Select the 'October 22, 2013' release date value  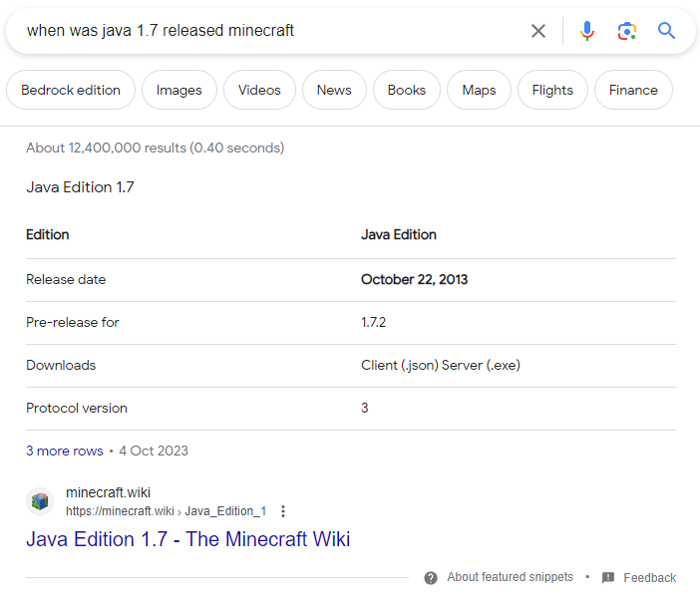coord(414,280)
